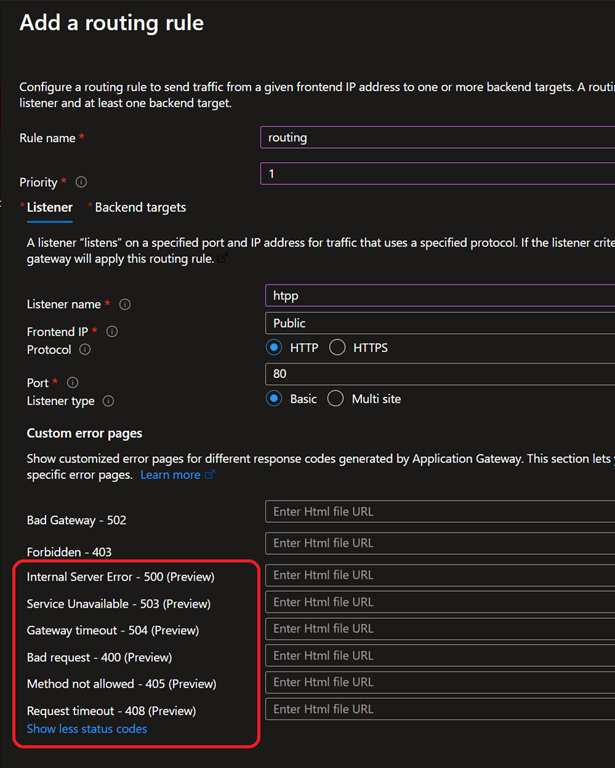The width and height of the screenshot is (615, 768).
Task: Choose the Basic listener type
Action: click(274, 399)
